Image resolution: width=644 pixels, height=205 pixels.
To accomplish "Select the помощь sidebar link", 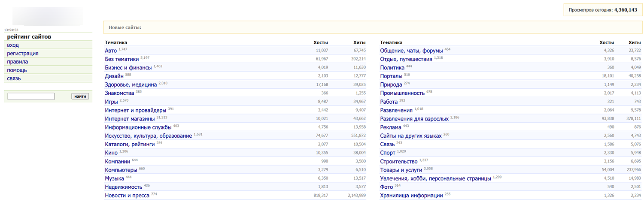I will 17,70.
